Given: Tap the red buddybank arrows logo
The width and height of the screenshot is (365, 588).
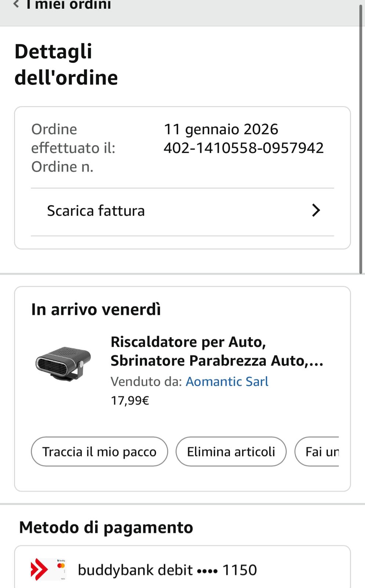Looking at the screenshot, I should click(x=39, y=570).
